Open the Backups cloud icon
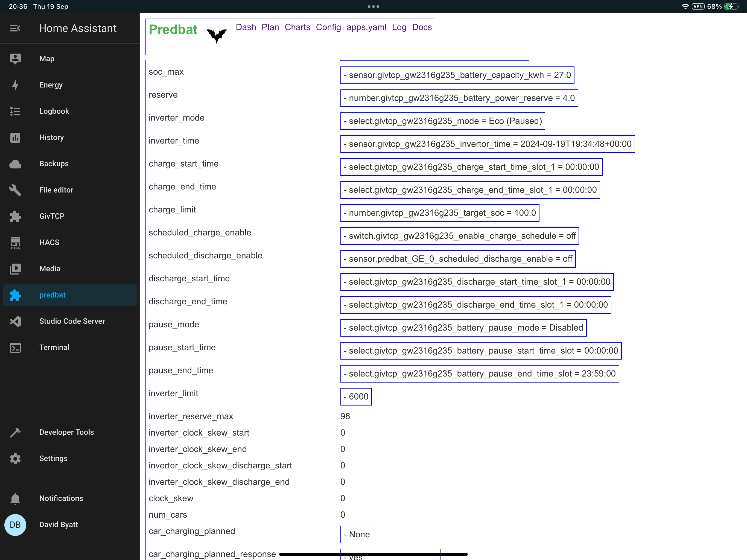 15,164
